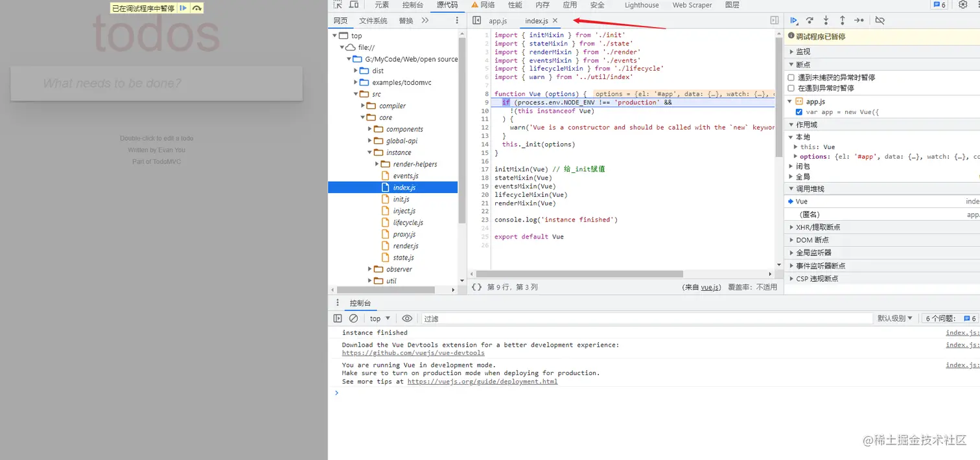This screenshot has width=980, height=460.
Task: Resume script execution in debugger toolbar
Action: [x=793, y=20]
